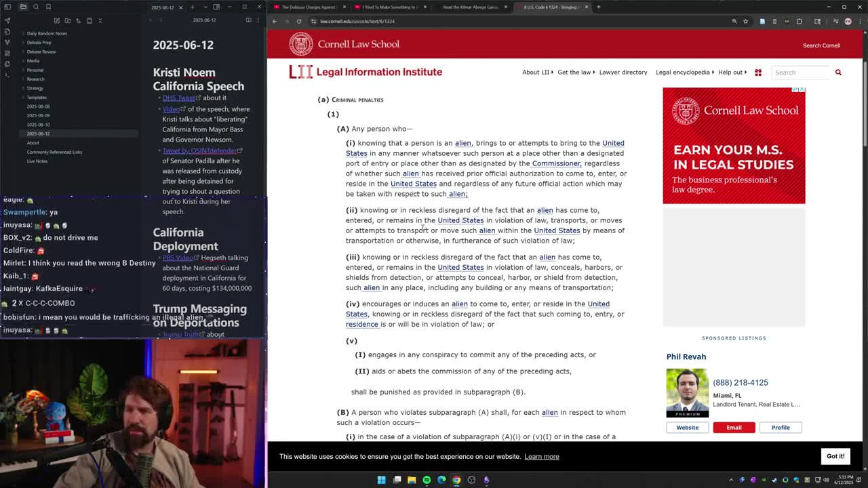Image resolution: width=868 pixels, height=488 pixels.
Task: Expand the Debate Prep folder
Action: coord(39,43)
